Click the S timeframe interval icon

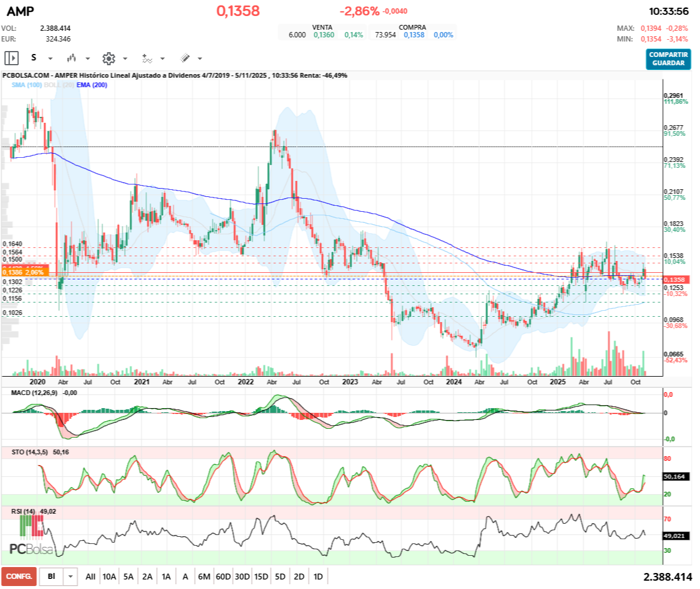pyautogui.click(x=34, y=58)
